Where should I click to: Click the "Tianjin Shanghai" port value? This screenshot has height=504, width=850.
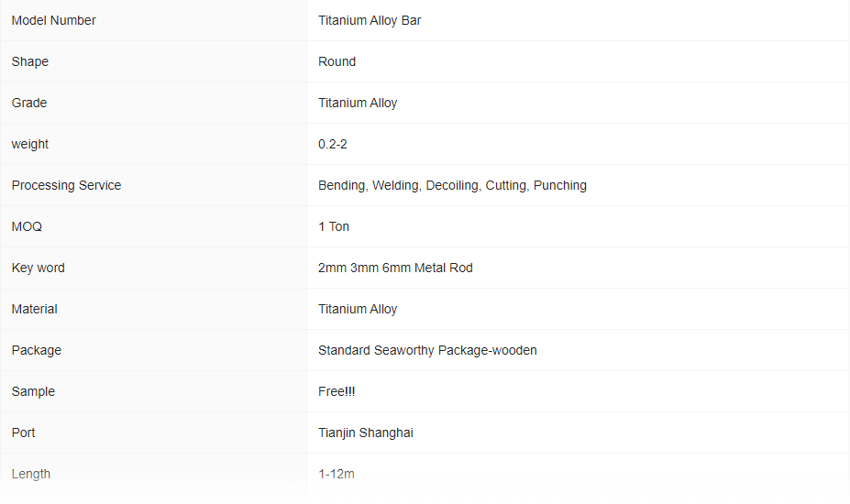[x=365, y=433]
